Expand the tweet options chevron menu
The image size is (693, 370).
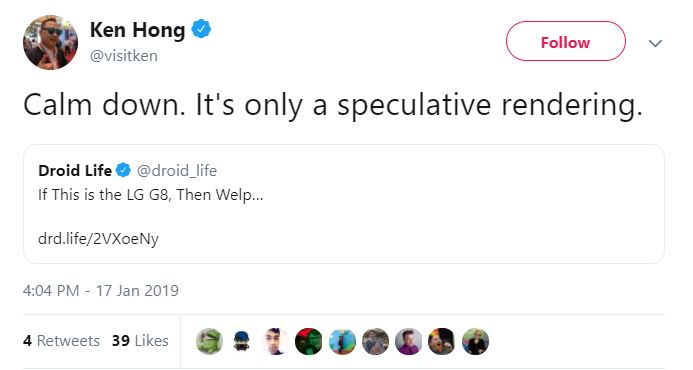click(655, 43)
